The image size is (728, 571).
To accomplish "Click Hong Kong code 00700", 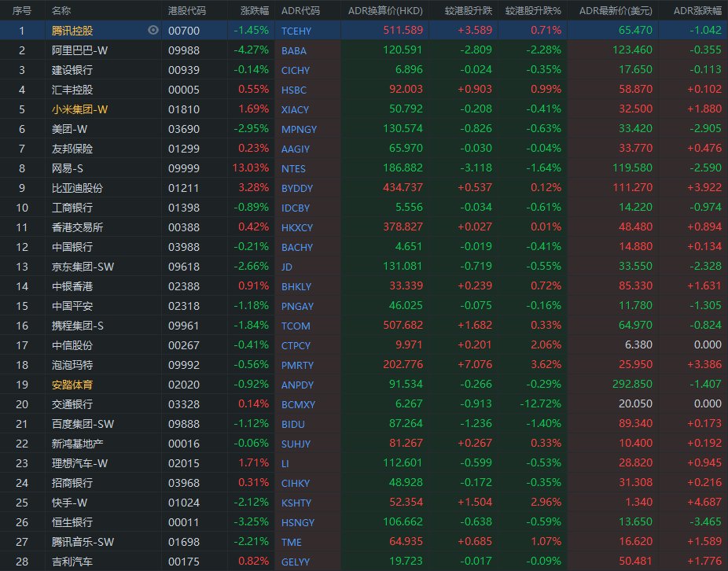I will 184,31.
